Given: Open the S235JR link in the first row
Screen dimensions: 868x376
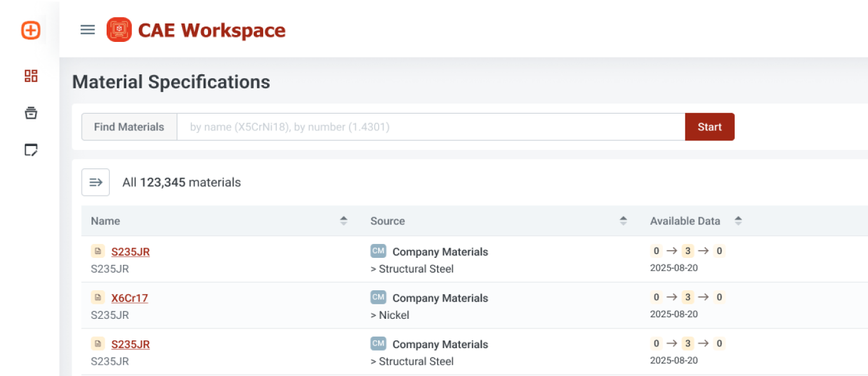Looking at the screenshot, I should 130,252.
